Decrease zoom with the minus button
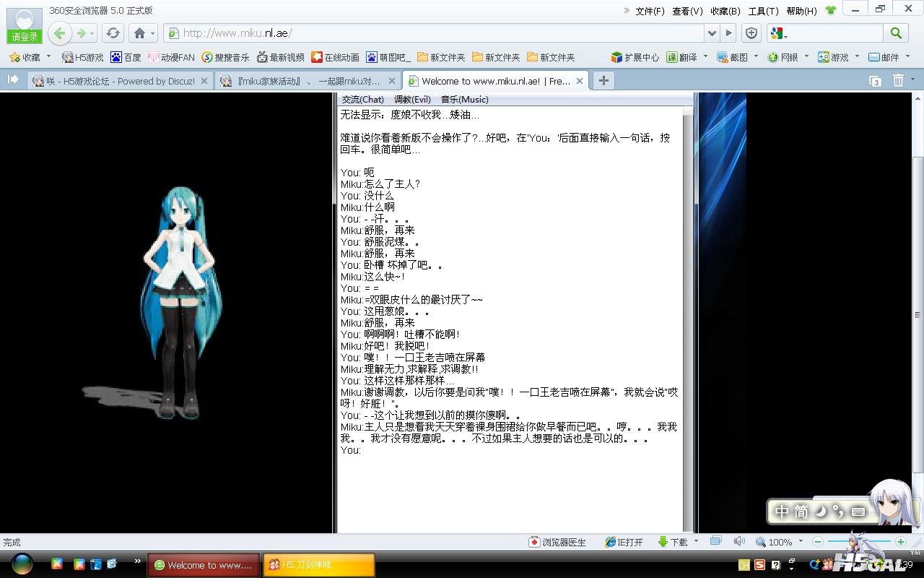The image size is (924, 578). (x=818, y=542)
